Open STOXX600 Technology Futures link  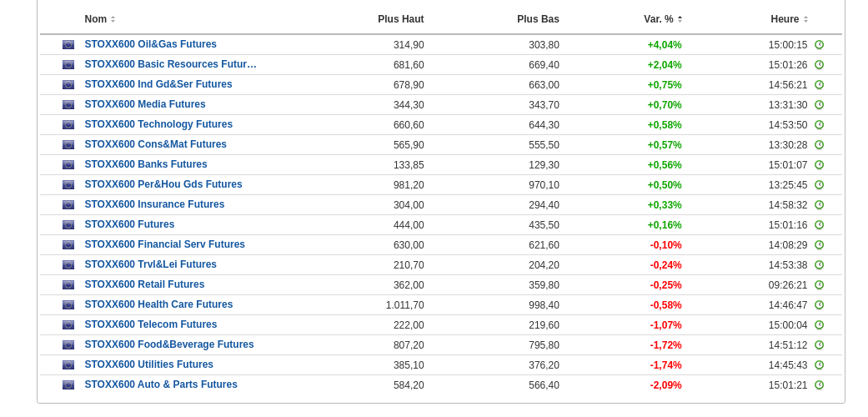pos(158,124)
